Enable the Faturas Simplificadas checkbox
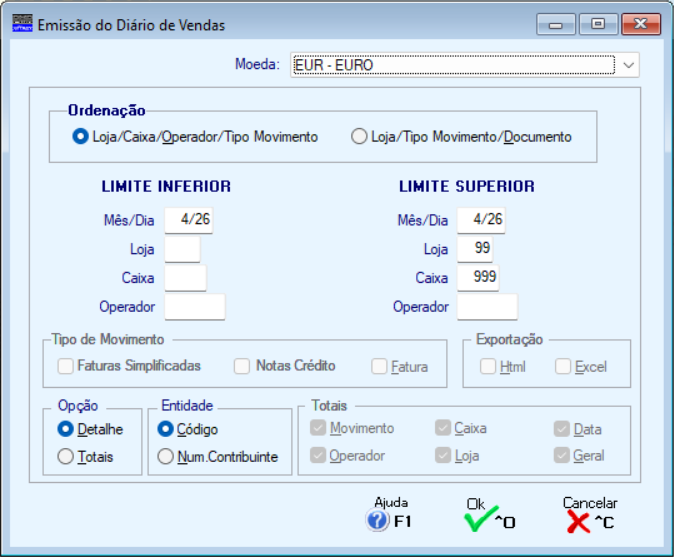This screenshot has width=674, height=557. (x=66, y=367)
